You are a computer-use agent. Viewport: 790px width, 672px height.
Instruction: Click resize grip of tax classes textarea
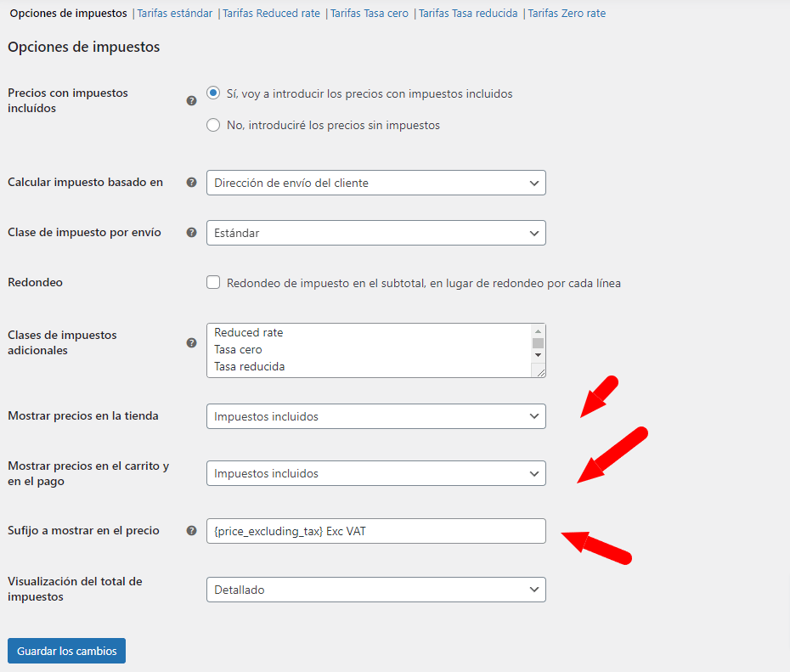click(x=540, y=373)
